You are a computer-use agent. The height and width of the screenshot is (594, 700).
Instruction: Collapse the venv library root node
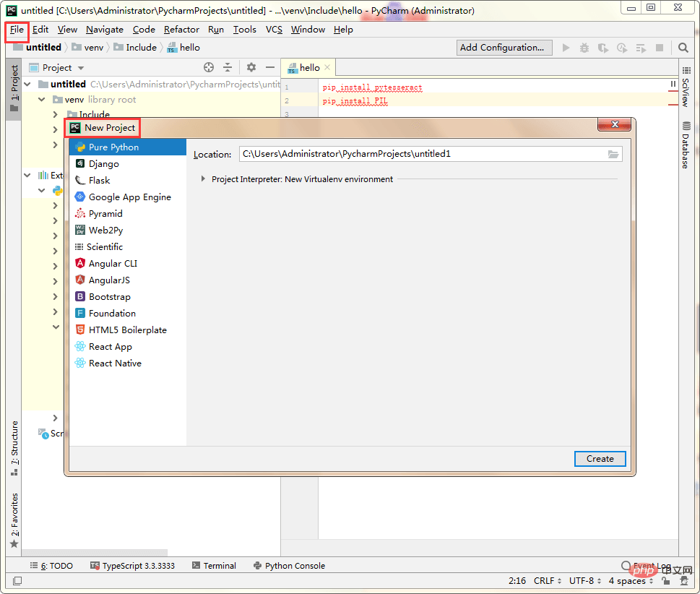click(41, 99)
